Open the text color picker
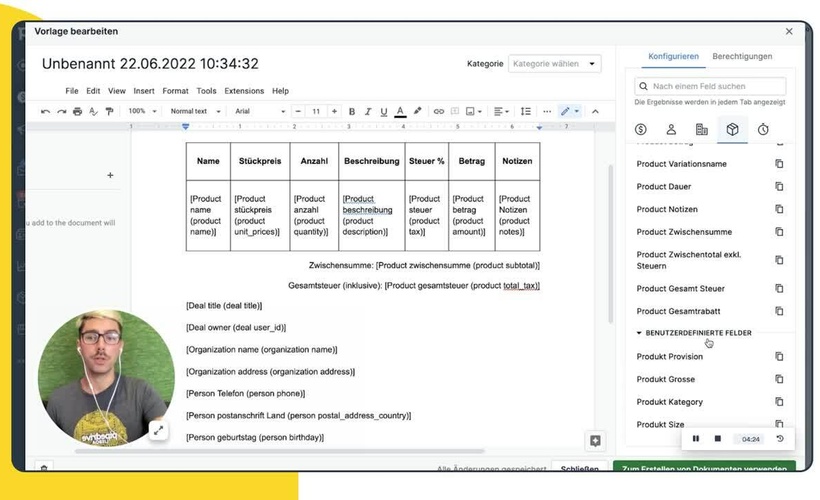Image resolution: width=820 pixels, height=500 pixels. [400, 111]
